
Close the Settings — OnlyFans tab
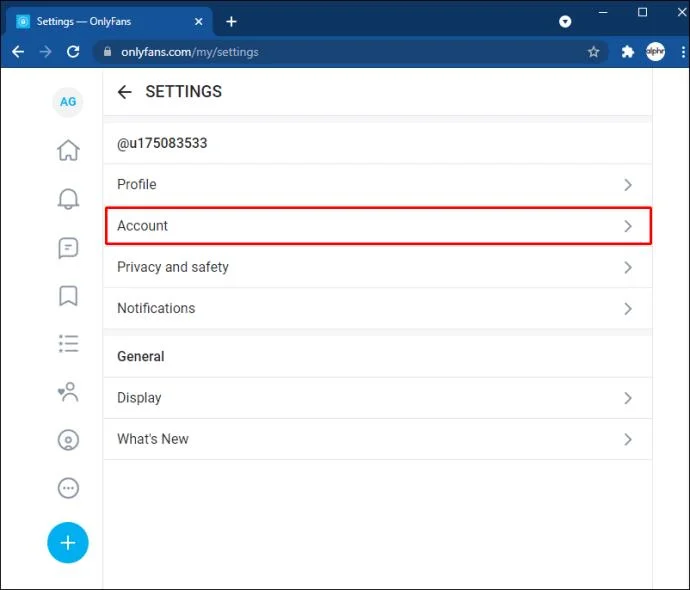click(199, 22)
